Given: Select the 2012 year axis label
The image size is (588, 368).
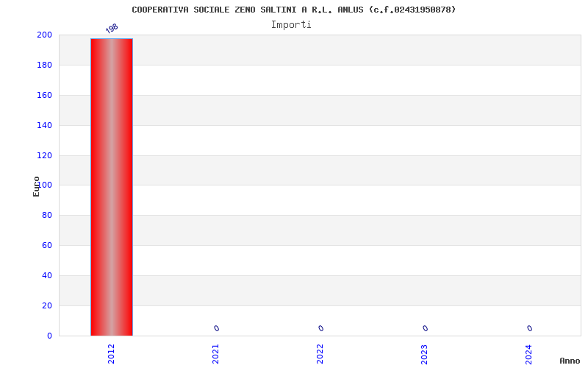Looking at the screenshot, I should coord(112,354).
